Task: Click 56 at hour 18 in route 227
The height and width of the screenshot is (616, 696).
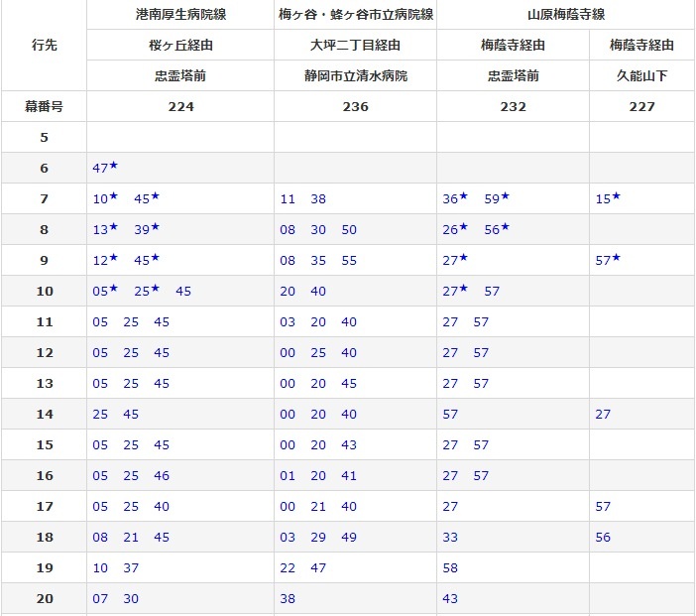Action: pyautogui.click(x=603, y=538)
